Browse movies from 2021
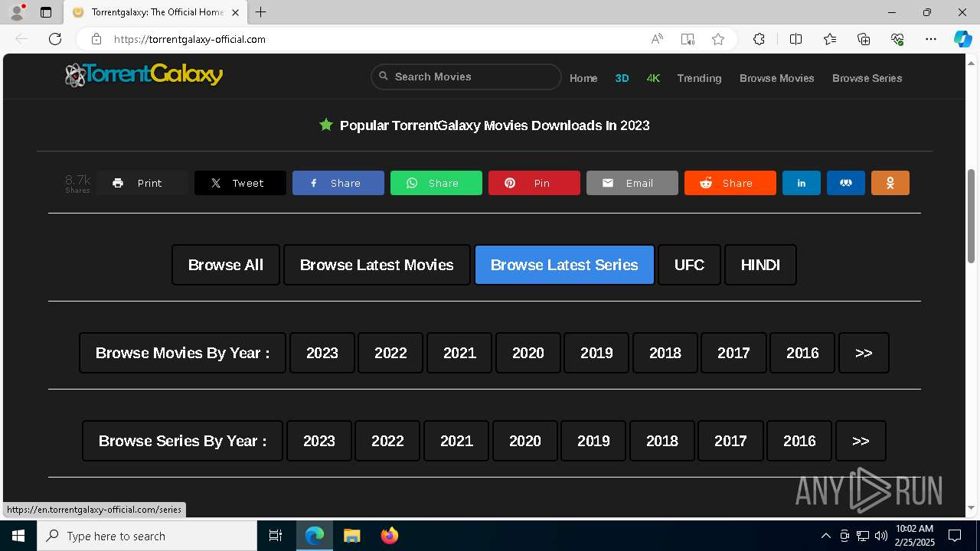Image resolution: width=980 pixels, height=551 pixels. [459, 353]
